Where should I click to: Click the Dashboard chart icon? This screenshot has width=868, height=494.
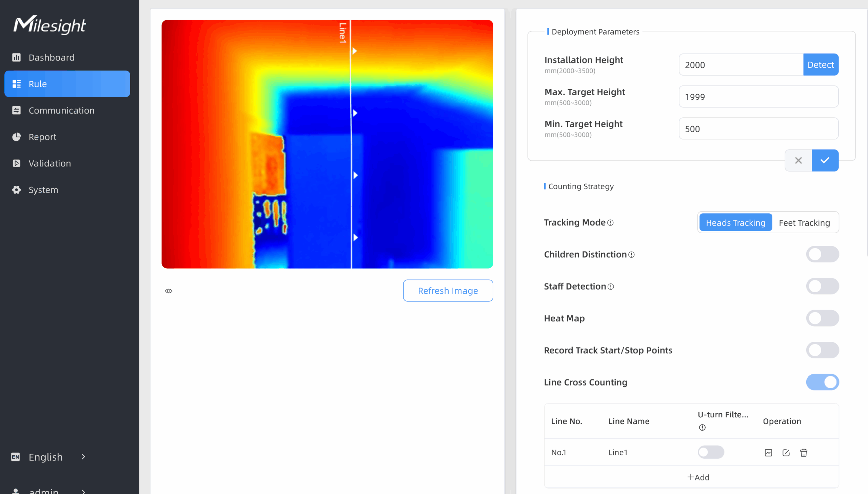pyautogui.click(x=16, y=57)
